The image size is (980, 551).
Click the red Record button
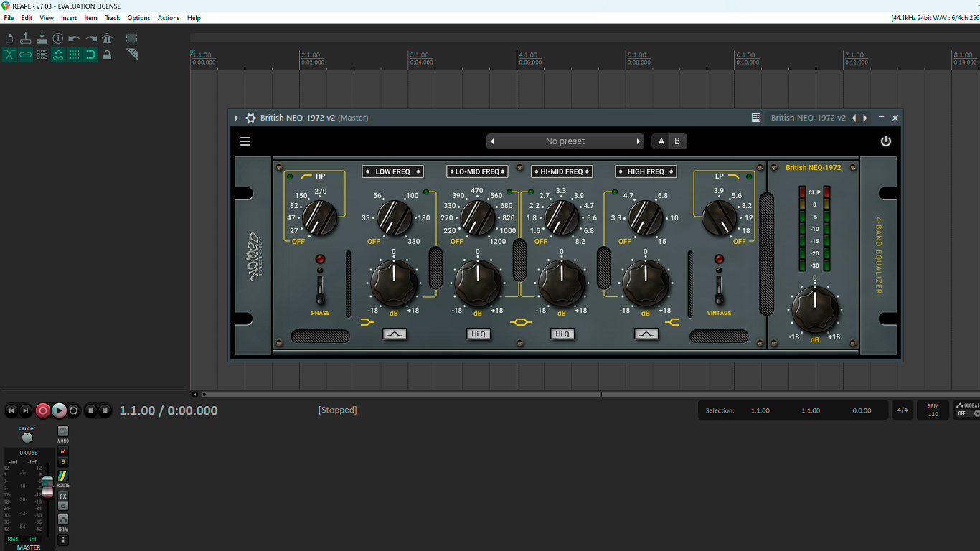(x=43, y=410)
